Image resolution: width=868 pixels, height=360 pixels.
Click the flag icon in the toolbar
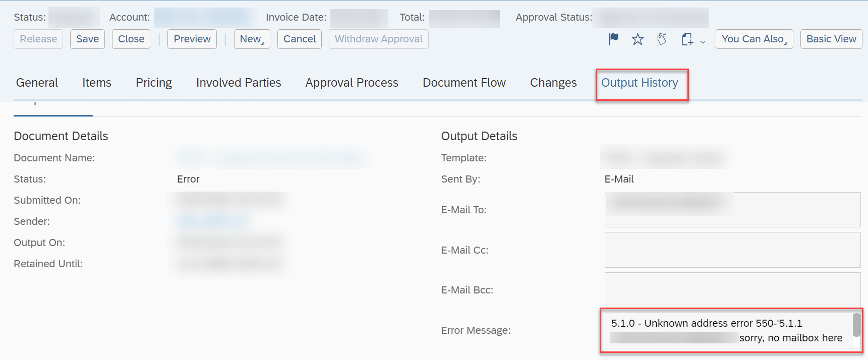pos(613,39)
